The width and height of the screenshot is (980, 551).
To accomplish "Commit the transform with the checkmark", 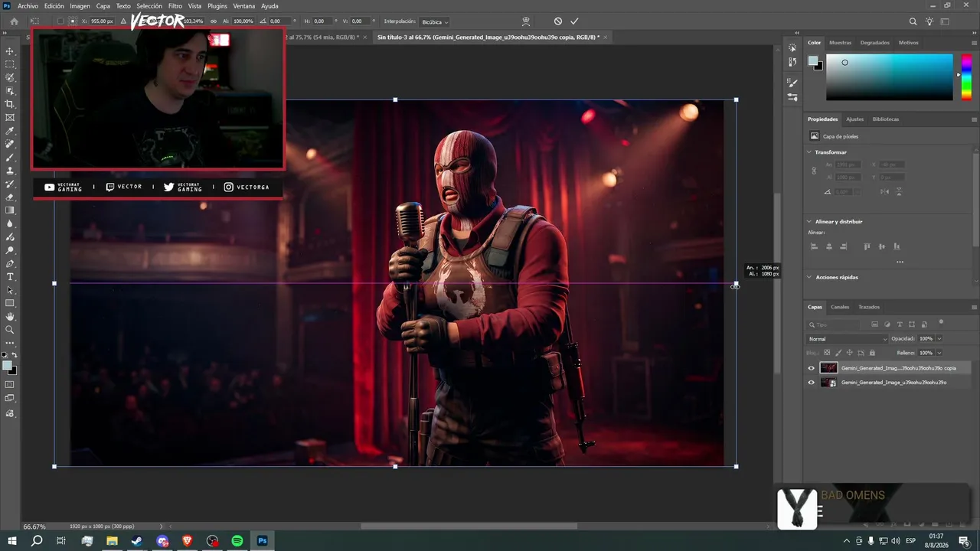I will [574, 21].
